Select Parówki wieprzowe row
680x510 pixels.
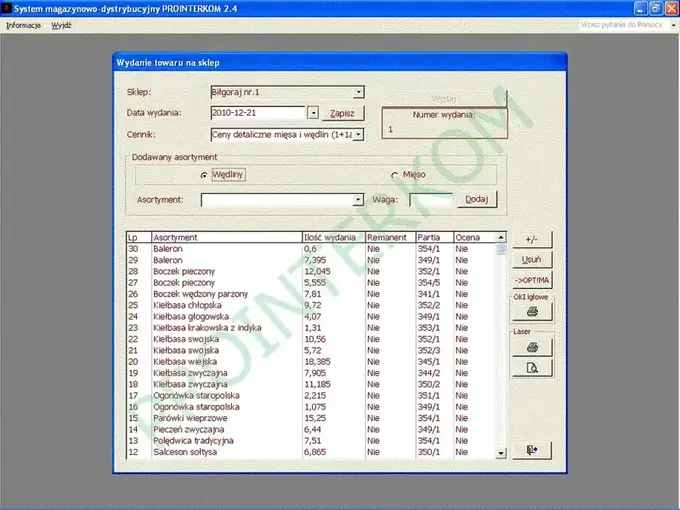[311, 418]
